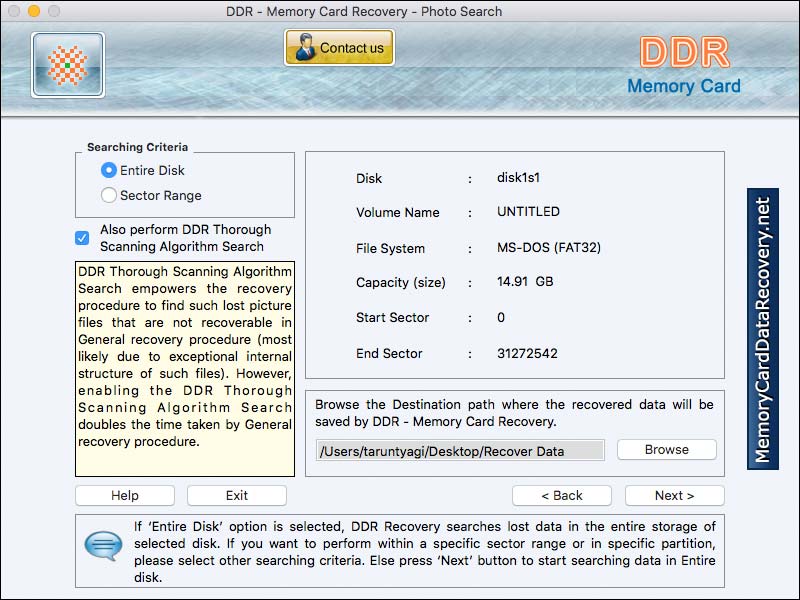Click the Browse button for destination path

coord(666,449)
